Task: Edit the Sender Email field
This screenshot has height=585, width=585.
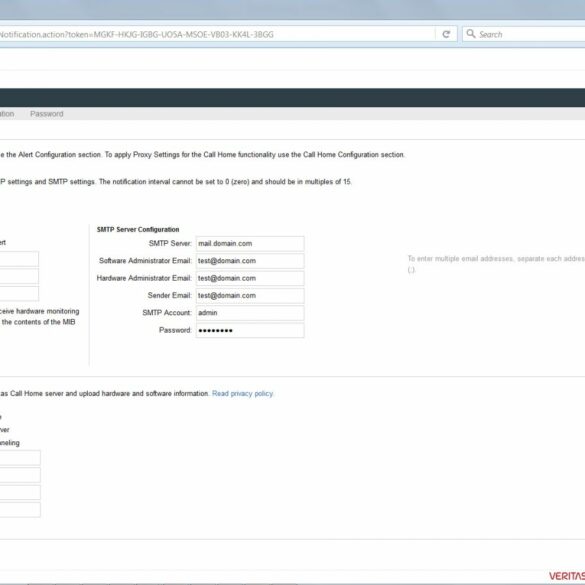Action: [250, 295]
